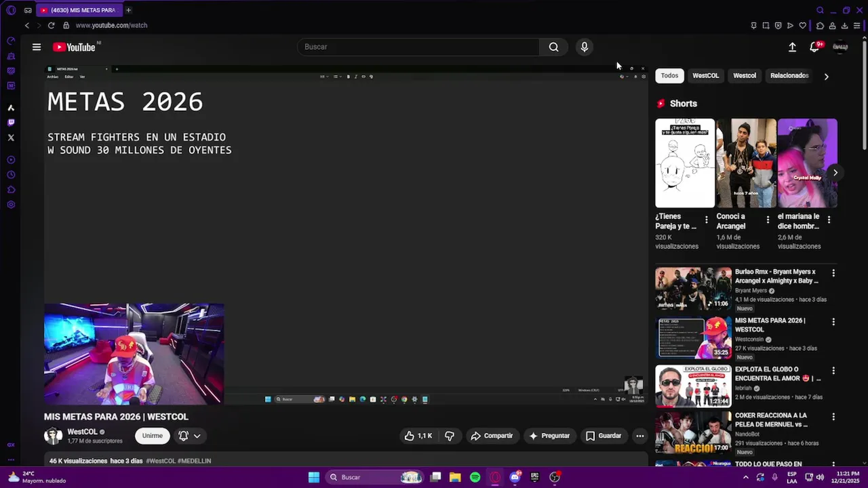
Task: Open Easy Setup sliders icon
Action: pyautogui.click(x=857, y=26)
